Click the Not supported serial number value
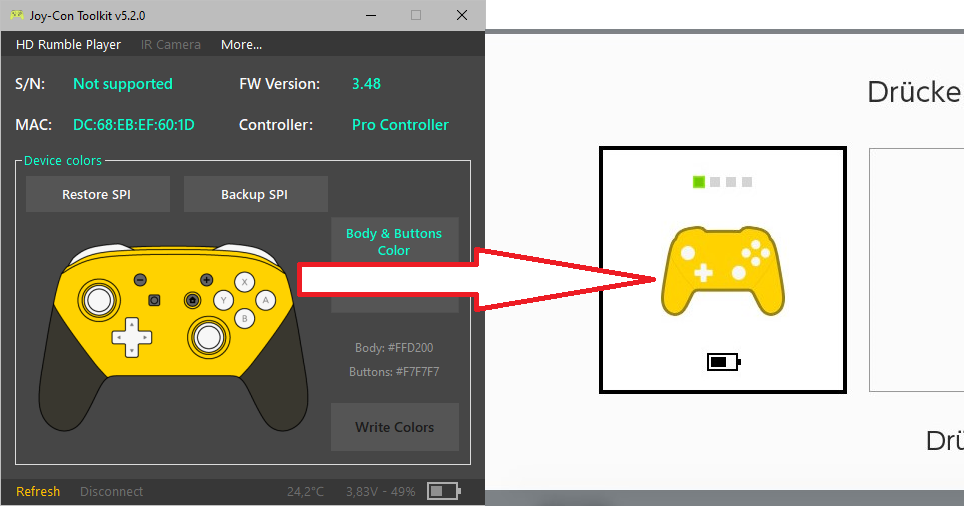Image resolution: width=964 pixels, height=506 pixels. (123, 84)
